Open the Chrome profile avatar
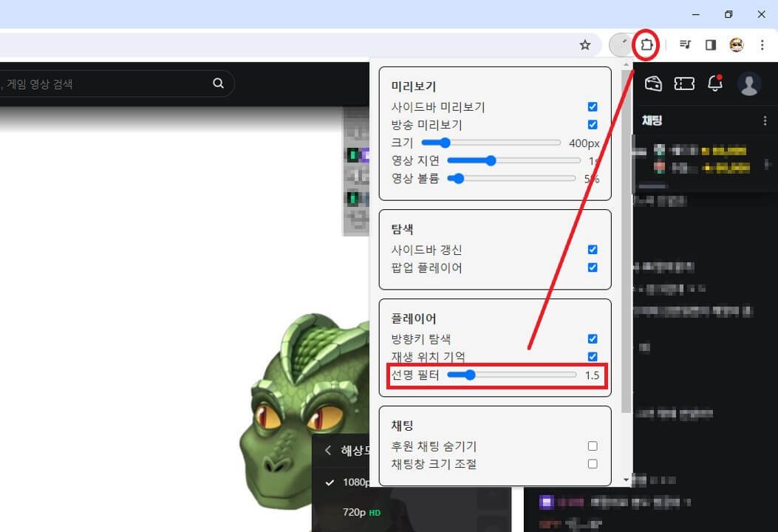 click(x=737, y=45)
